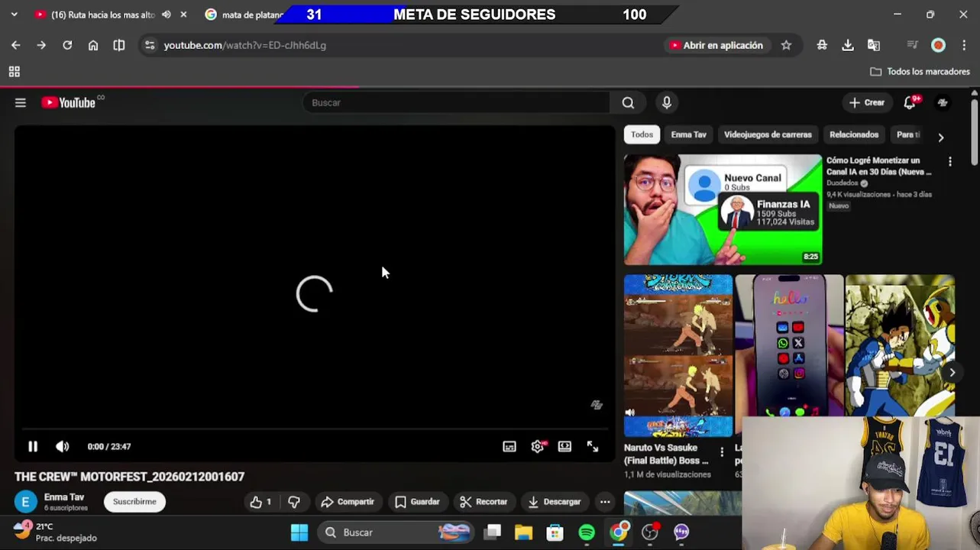Open the browser profile avatar

[938, 45]
